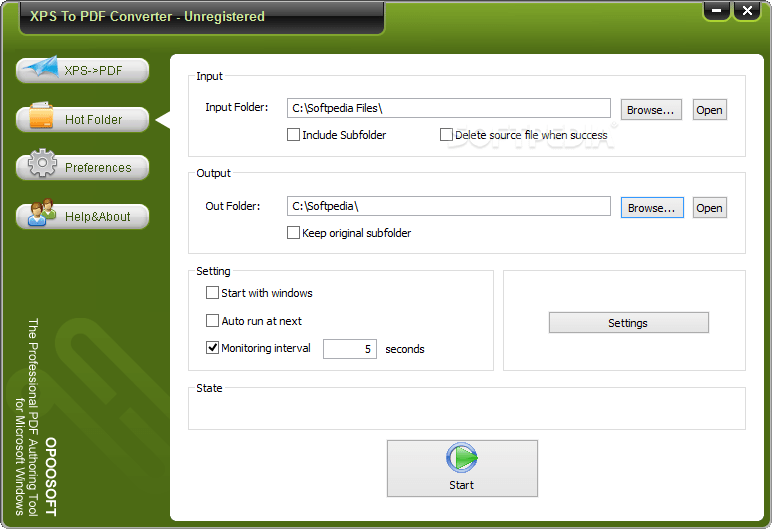Browse for the Out Folder
This screenshot has height=529, width=772.
coord(652,208)
